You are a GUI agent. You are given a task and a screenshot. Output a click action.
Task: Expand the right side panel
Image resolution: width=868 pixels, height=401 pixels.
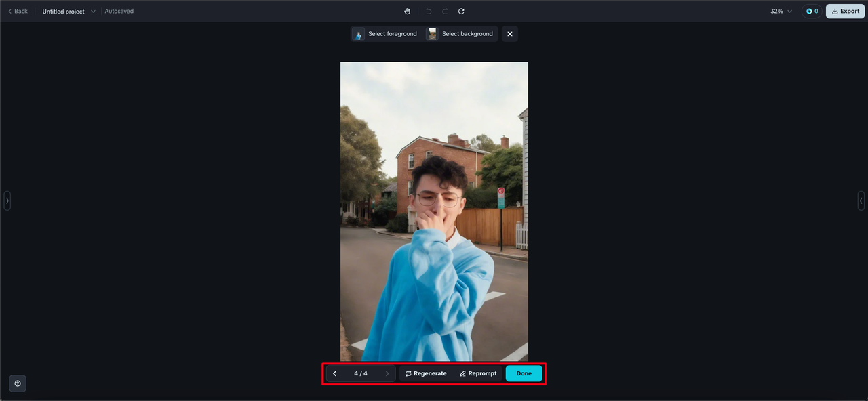coord(861,200)
